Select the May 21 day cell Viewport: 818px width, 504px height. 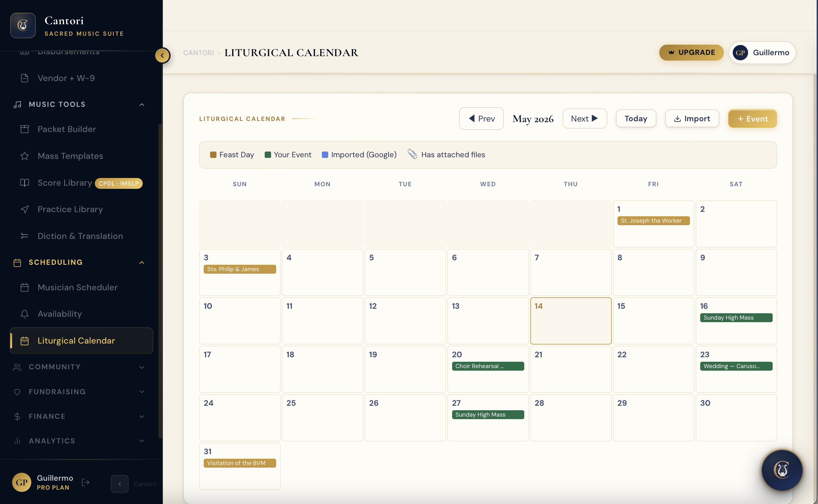click(571, 369)
